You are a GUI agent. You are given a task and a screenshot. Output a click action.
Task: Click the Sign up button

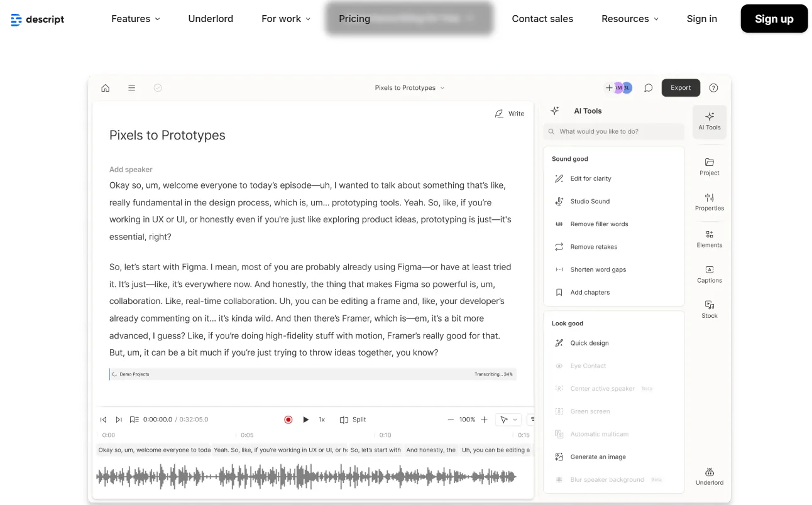(x=774, y=19)
